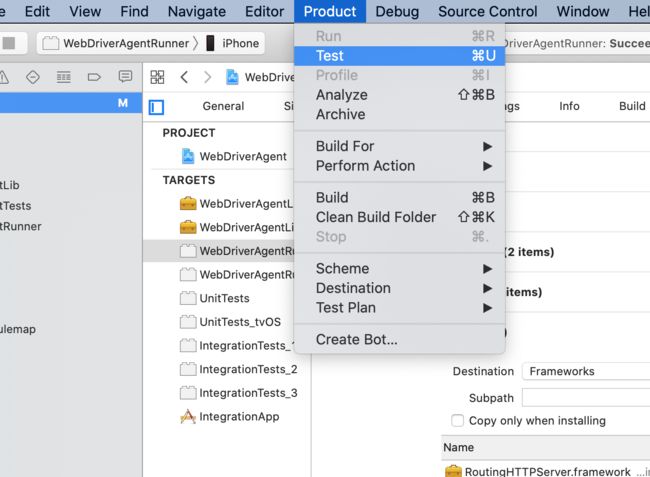Click the selected navigator row marked M

point(71,103)
